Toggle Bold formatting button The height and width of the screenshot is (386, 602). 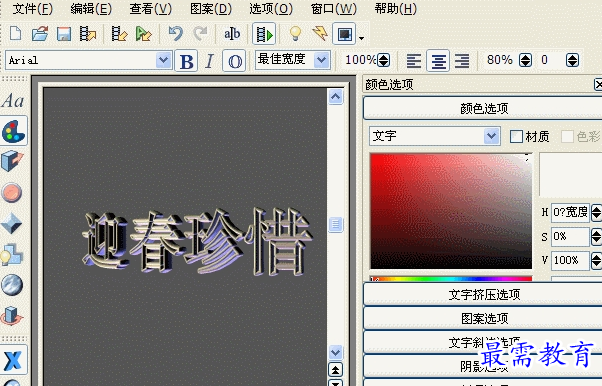(x=187, y=61)
